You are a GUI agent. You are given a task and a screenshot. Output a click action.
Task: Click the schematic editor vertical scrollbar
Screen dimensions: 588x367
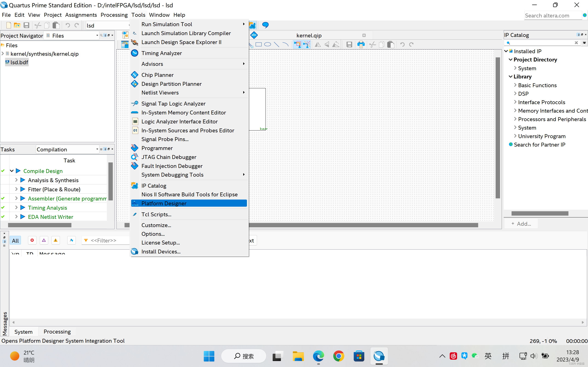click(498, 128)
